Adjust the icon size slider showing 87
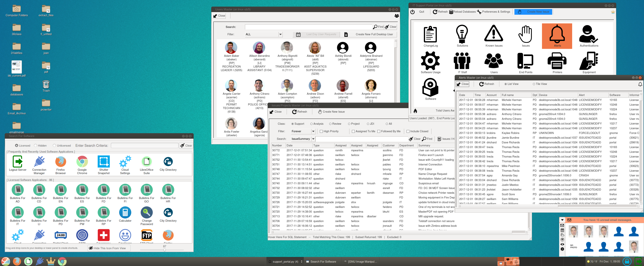Image resolution: width=644 pixels, height=266 pixels. (164, 250)
